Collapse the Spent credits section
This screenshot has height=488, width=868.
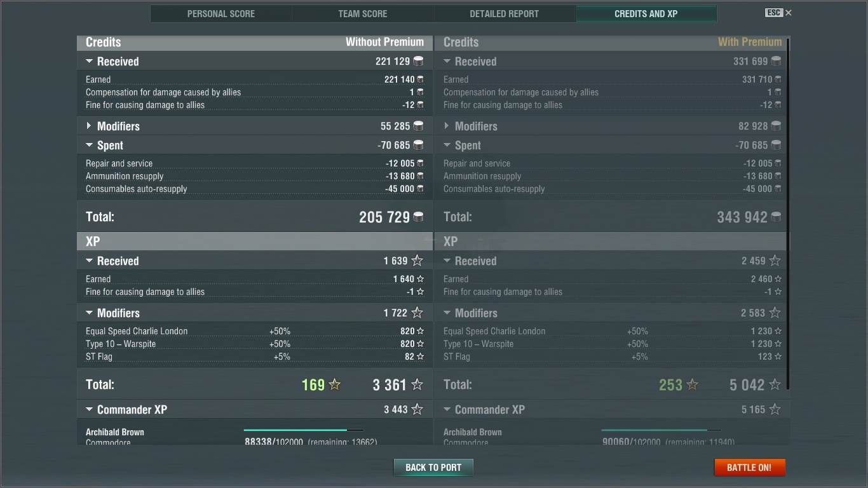click(89, 146)
